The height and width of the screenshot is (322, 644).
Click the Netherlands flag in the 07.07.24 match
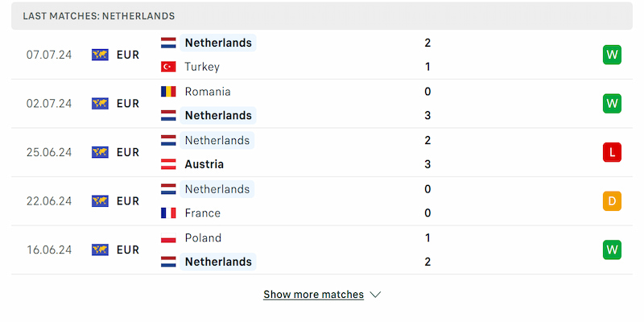pyautogui.click(x=168, y=43)
